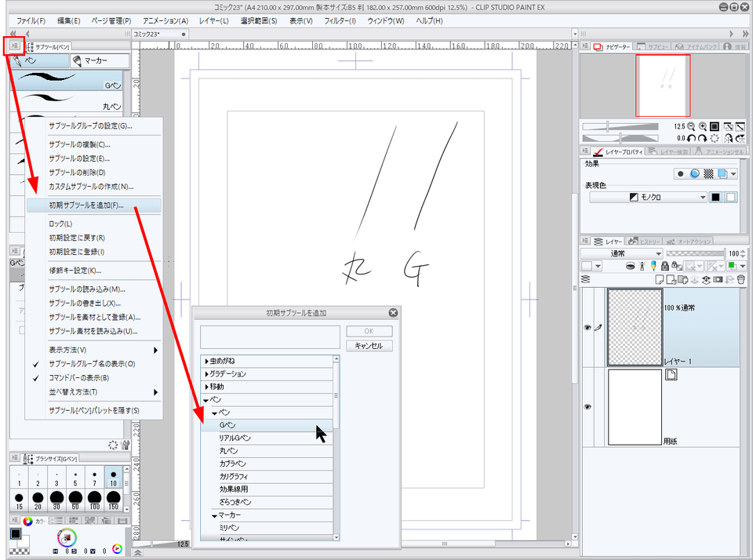The height and width of the screenshot is (560, 753).
Task: Create a new raster layer
Action: tap(660, 279)
